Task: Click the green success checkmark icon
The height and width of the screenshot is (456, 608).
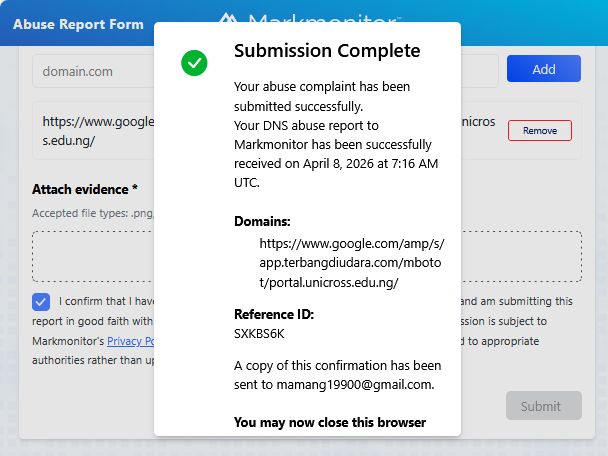Action: (194, 63)
